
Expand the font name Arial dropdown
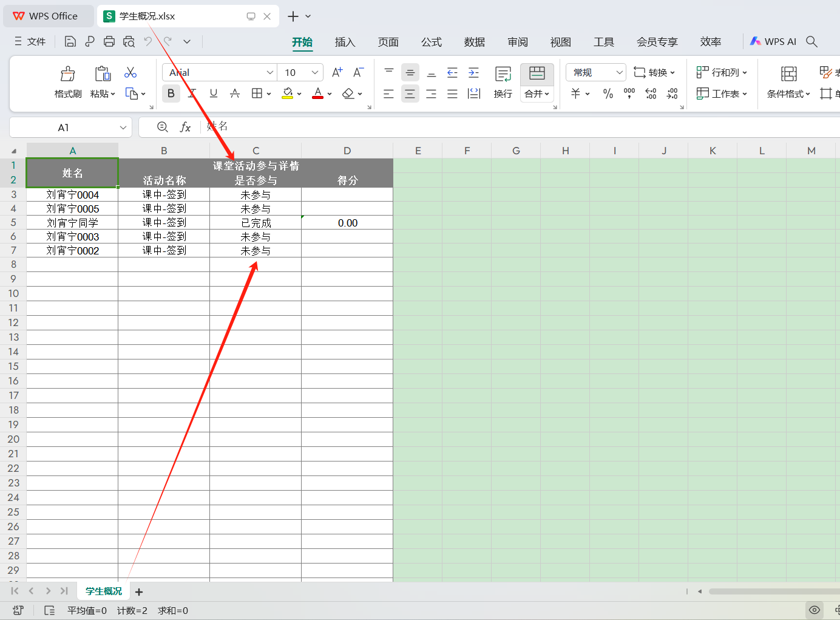(x=270, y=72)
